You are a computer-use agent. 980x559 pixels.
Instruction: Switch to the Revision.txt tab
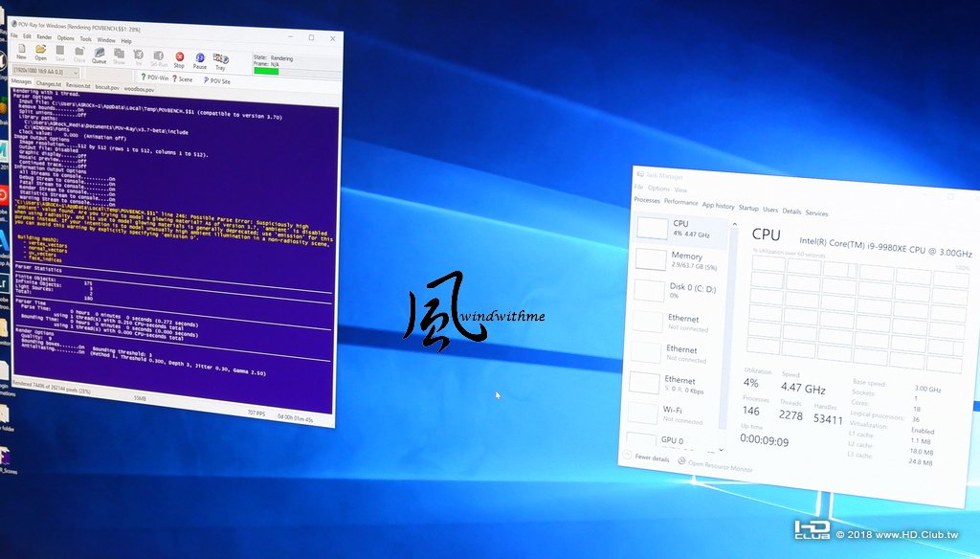coord(78,85)
